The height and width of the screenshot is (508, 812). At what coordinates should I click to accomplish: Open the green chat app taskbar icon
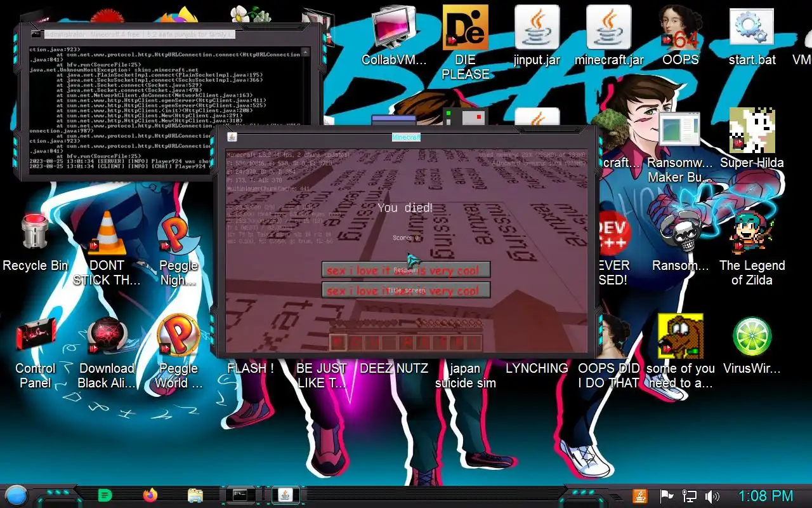[x=105, y=495]
